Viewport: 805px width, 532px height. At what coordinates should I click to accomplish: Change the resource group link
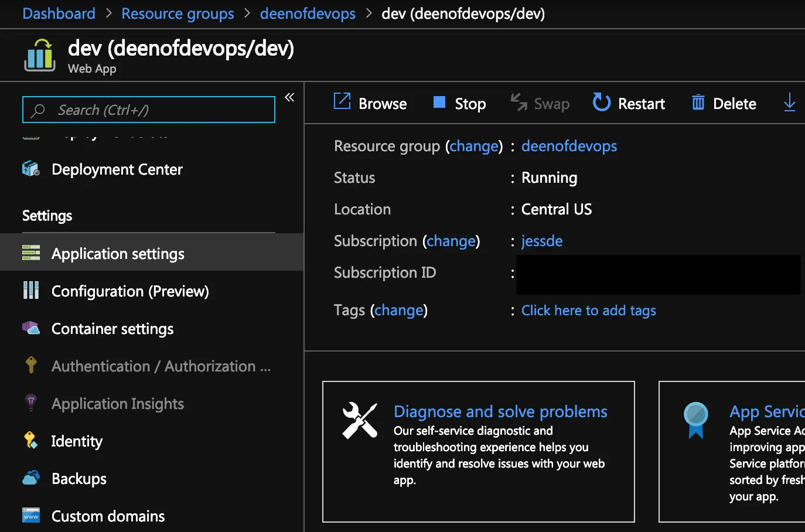coord(474,146)
